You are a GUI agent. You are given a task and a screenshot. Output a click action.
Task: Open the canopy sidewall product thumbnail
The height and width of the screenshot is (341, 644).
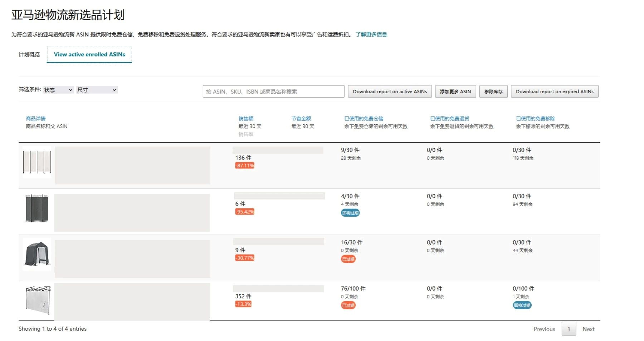(38, 300)
